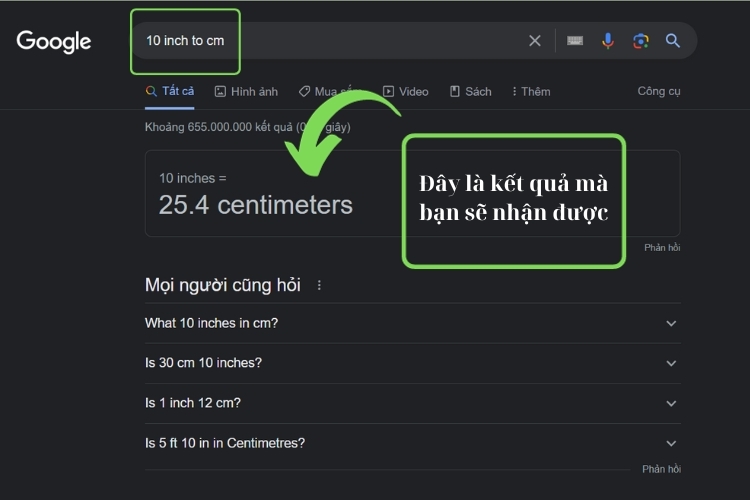Open the on-screen keyboard input tool
Image resolution: width=750 pixels, height=500 pixels.
(575, 41)
